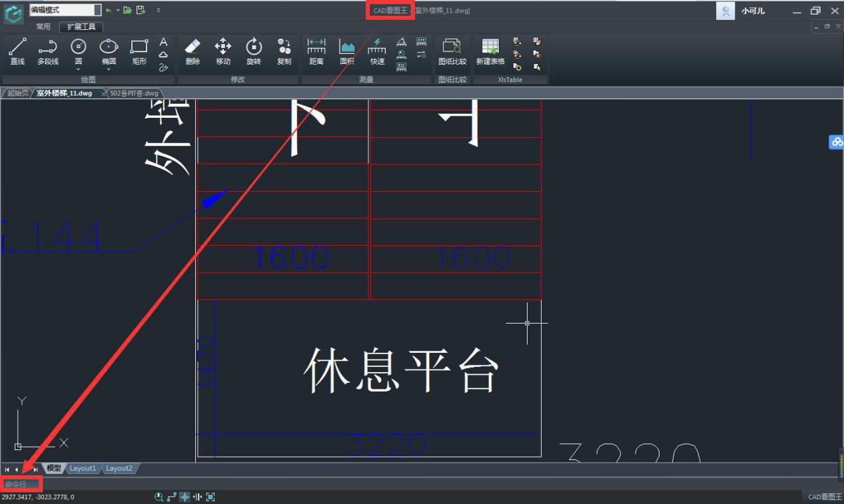Choose the 矩形 rectangle tool
Screen dimensions: 844x504
[x=139, y=52]
